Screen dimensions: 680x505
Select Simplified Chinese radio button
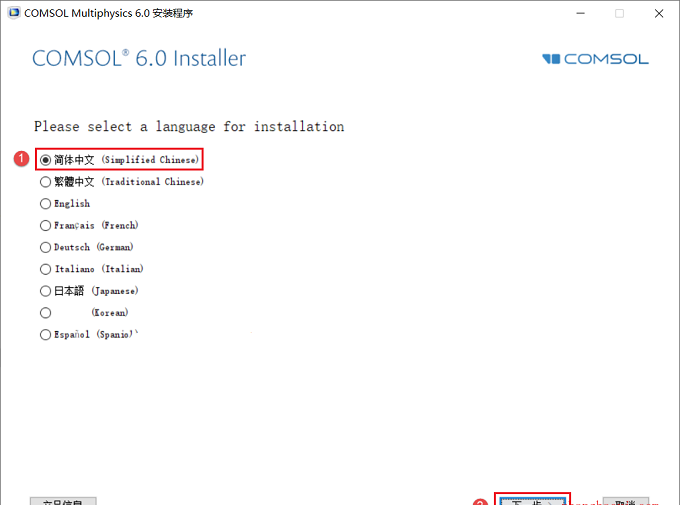pos(46,160)
